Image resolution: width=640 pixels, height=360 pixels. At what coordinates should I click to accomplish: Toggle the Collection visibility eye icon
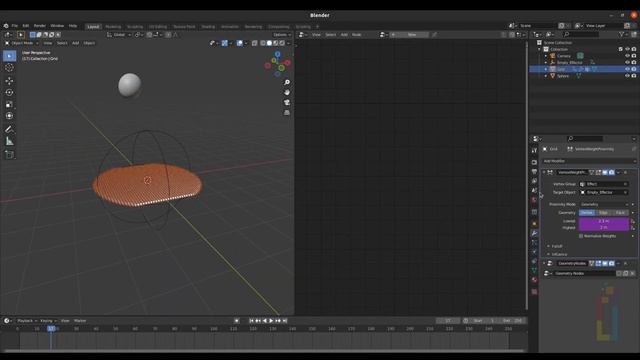tap(627, 49)
